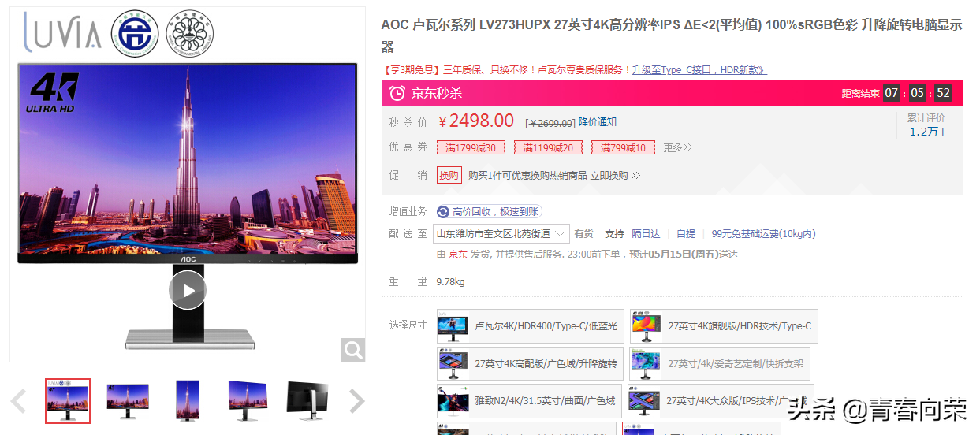This screenshot has height=435, width=980.
Task: Click the ¥2498.00 flash sale price
Action: click(x=476, y=121)
